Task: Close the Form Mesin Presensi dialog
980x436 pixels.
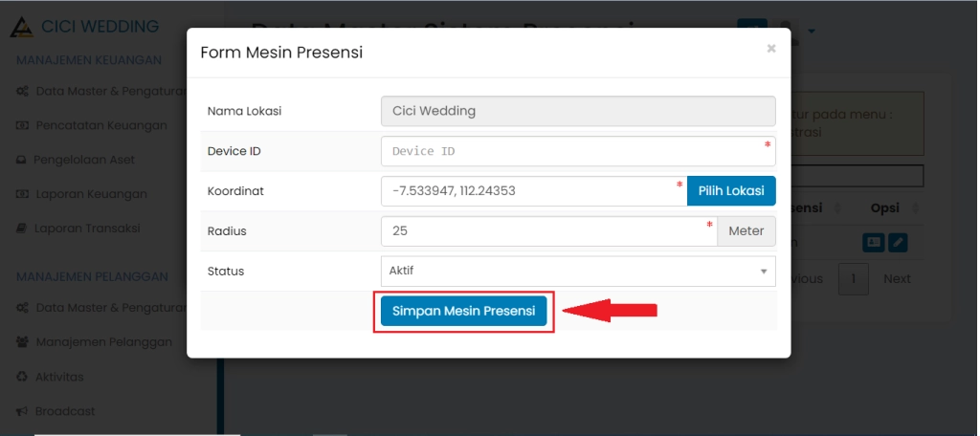Action: (771, 49)
